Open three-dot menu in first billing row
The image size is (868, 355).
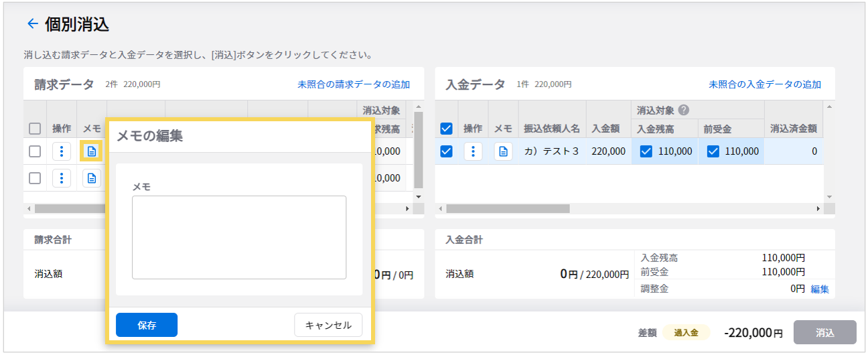pyautogui.click(x=62, y=151)
